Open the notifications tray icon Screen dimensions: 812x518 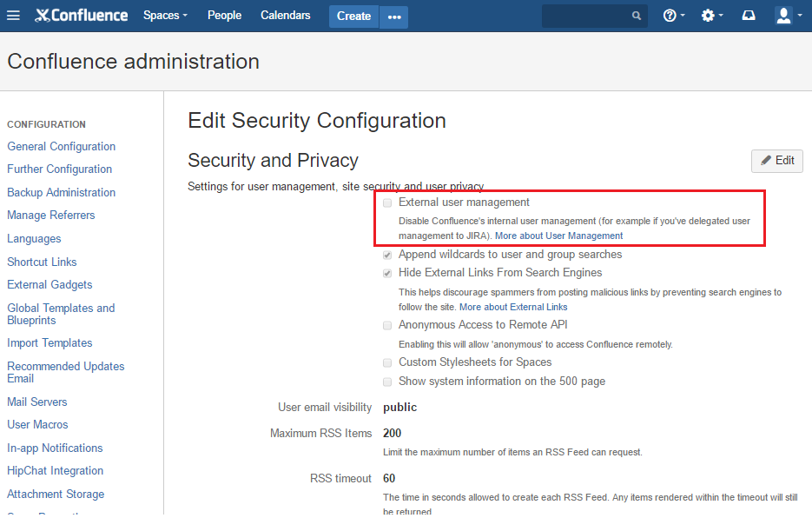[749, 16]
